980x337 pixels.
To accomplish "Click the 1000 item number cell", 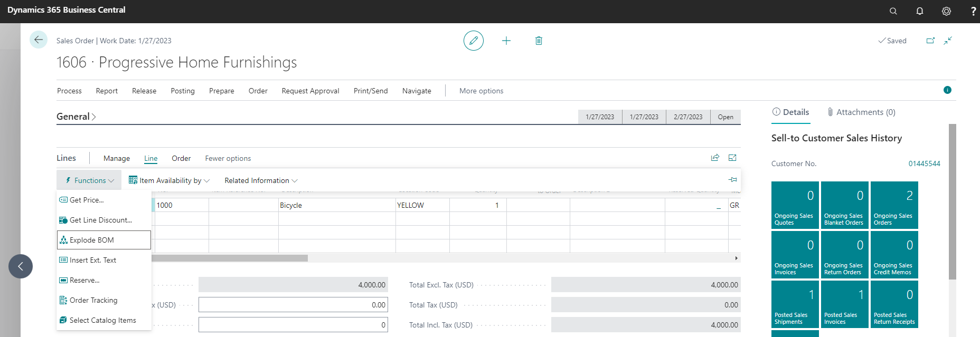I will pos(182,205).
